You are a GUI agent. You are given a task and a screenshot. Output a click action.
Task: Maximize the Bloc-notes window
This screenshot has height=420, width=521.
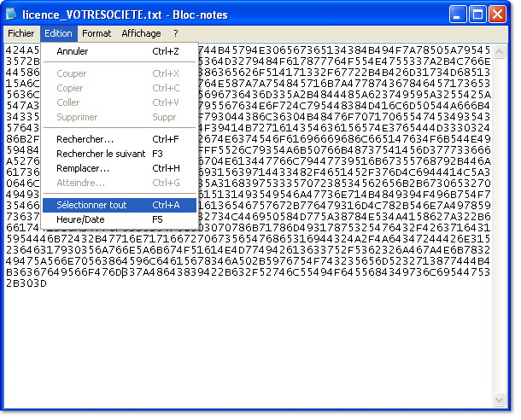coord(479,15)
